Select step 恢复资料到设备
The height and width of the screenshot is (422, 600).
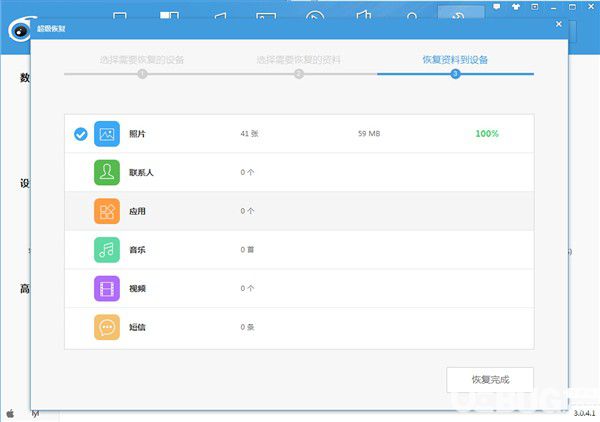coord(455,60)
